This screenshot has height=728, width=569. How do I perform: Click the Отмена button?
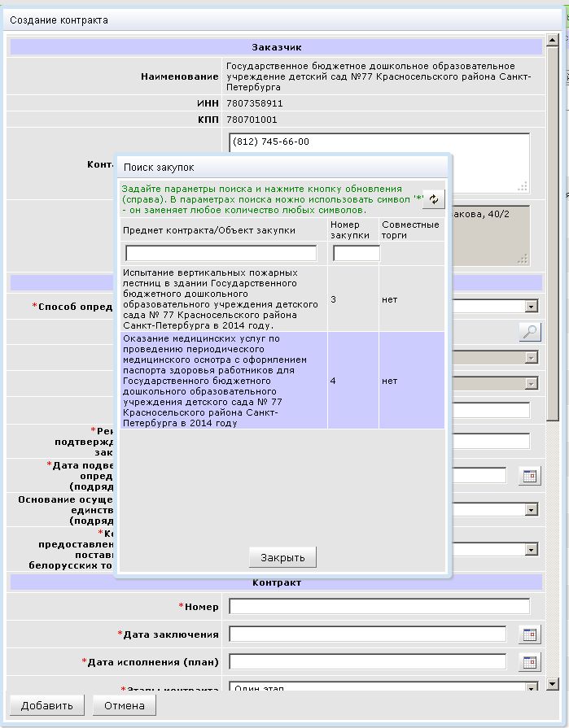pos(124,705)
